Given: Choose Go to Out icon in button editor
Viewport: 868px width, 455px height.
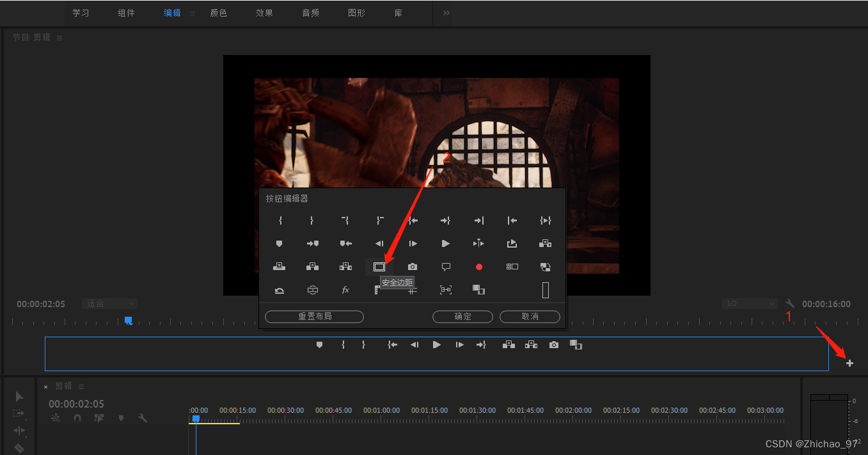Looking at the screenshot, I should [446, 220].
